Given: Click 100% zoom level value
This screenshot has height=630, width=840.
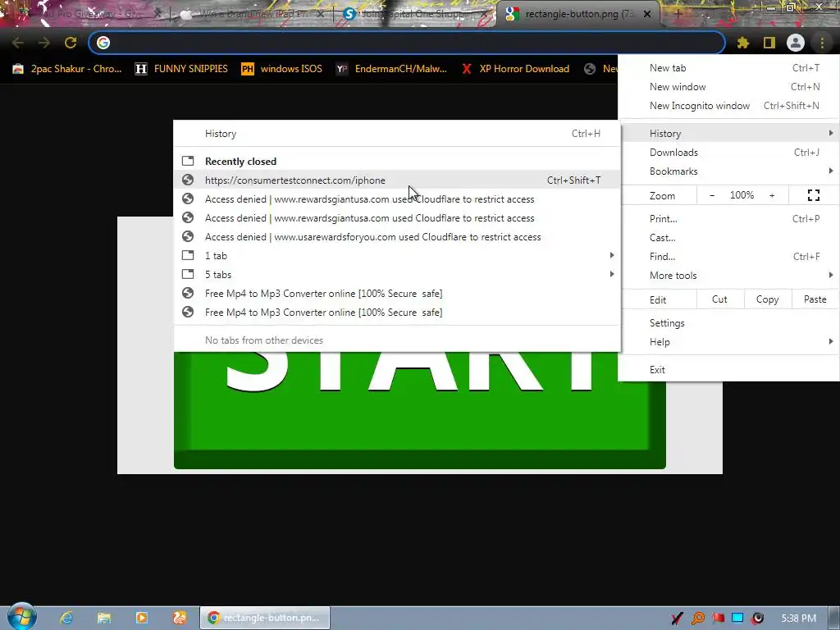Looking at the screenshot, I should [x=742, y=195].
